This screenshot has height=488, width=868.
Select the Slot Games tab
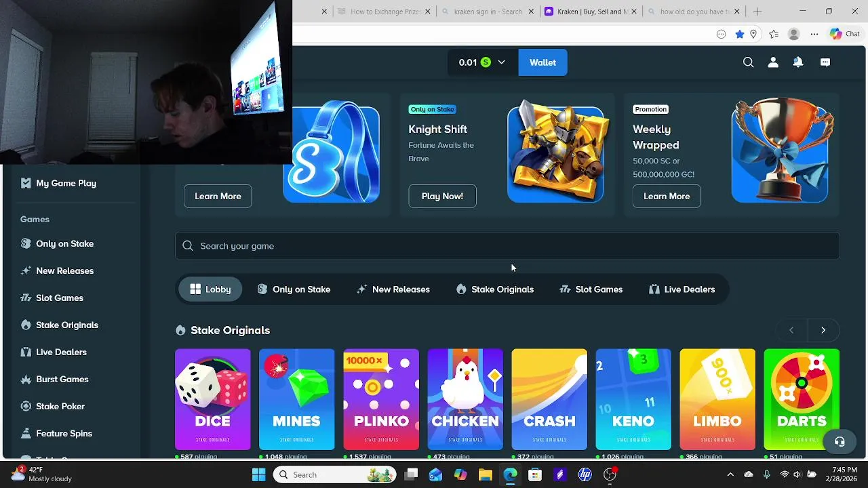(591, 289)
